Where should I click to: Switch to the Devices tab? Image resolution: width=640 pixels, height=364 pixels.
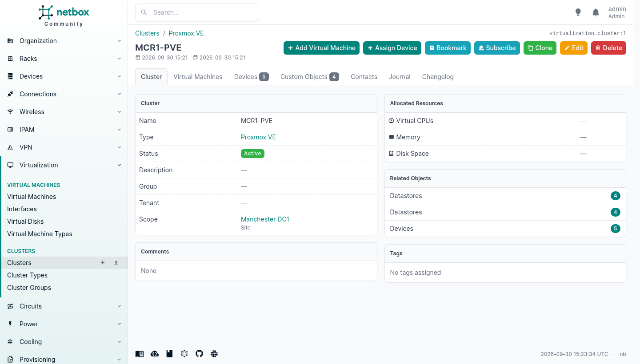251,77
